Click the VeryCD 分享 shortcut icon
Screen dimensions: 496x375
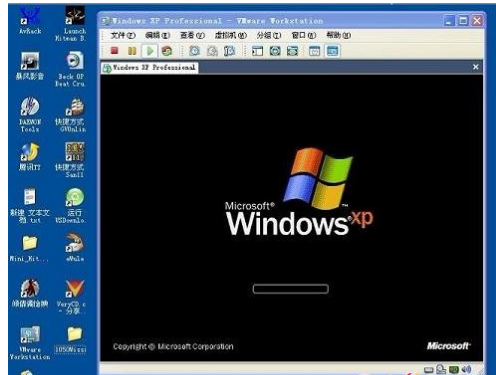[73, 296]
